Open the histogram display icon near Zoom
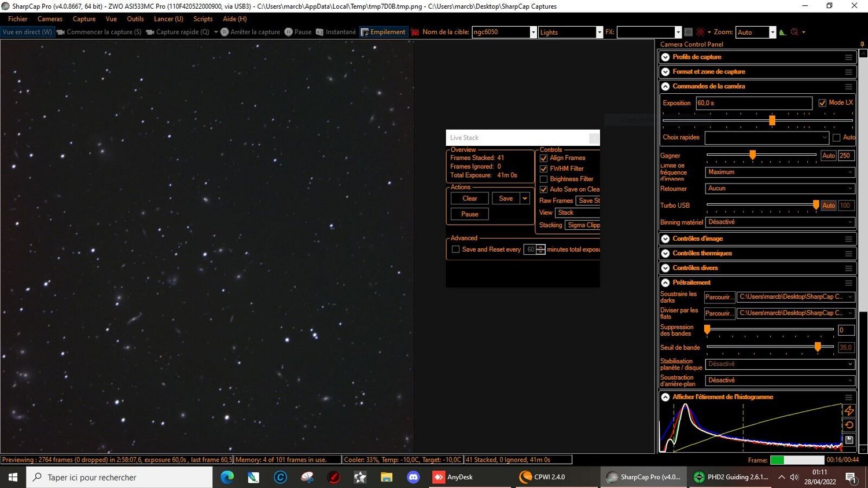 (782, 32)
